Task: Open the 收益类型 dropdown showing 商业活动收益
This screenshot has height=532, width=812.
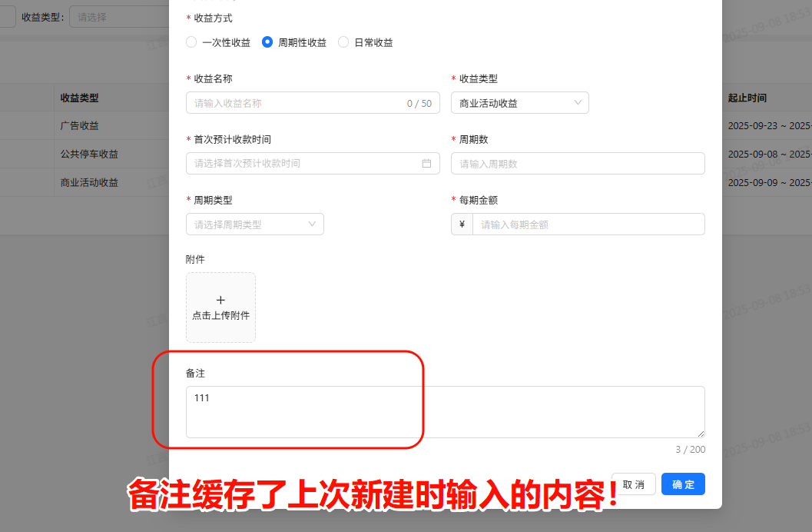Action: click(x=519, y=102)
